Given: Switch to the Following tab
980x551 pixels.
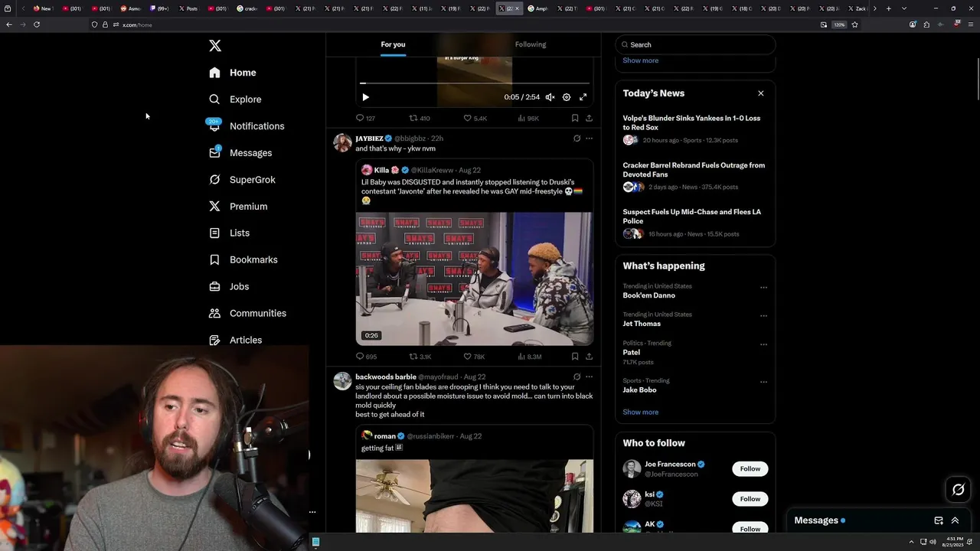Looking at the screenshot, I should point(531,44).
